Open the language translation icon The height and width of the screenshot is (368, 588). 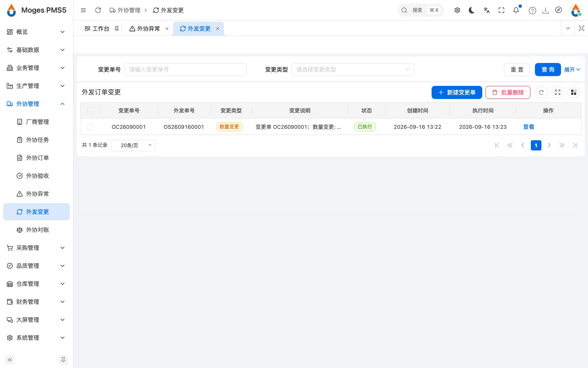[487, 10]
